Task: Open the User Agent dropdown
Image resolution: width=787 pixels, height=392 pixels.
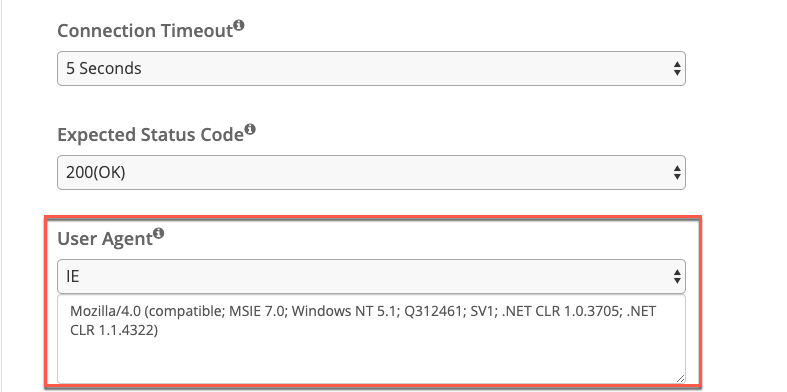Action: pos(371,277)
